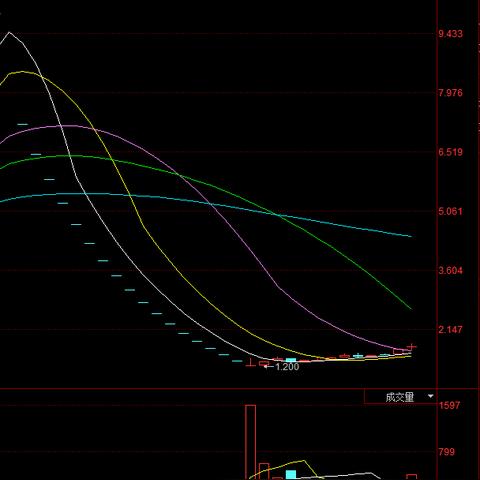Image resolution: width=480 pixels, height=480 pixels.
Task: Select the 成交量 indicator label
Action: pyautogui.click(x=400, y=397)
